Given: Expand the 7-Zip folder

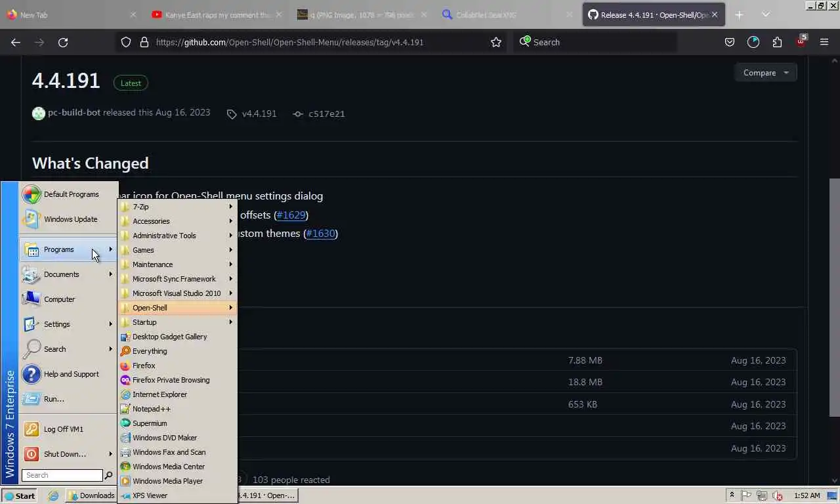Looking at the screenshot, I should 177,207.
